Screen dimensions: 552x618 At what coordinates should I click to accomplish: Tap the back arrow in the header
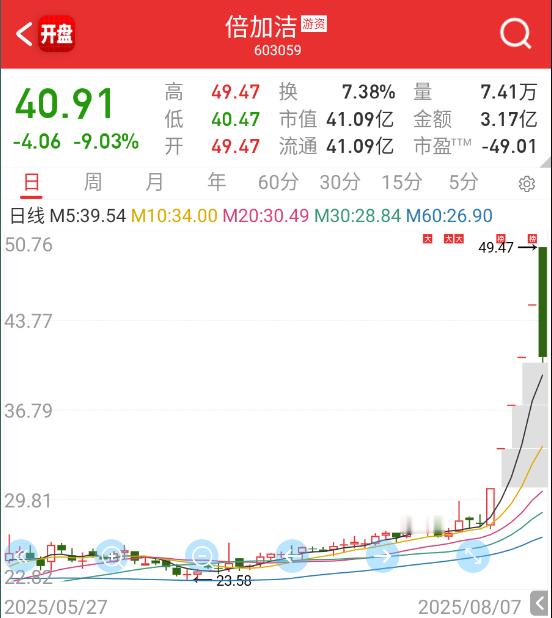click(24, 34)
